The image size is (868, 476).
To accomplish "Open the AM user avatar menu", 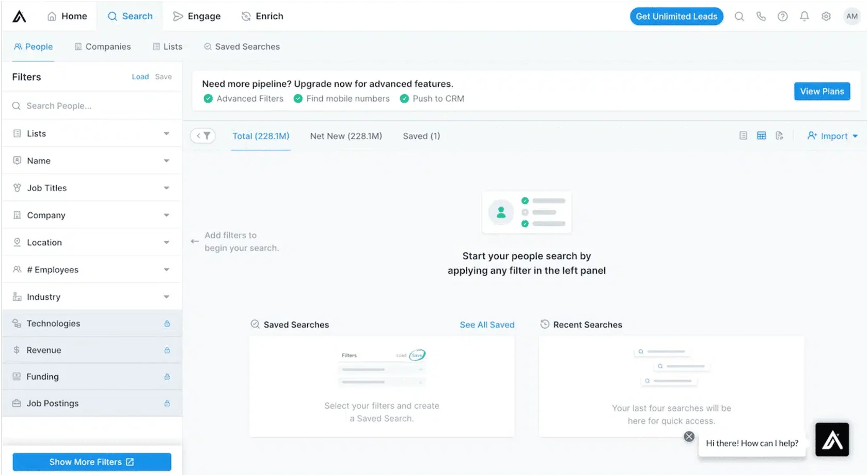I will [x=851, y=17].
